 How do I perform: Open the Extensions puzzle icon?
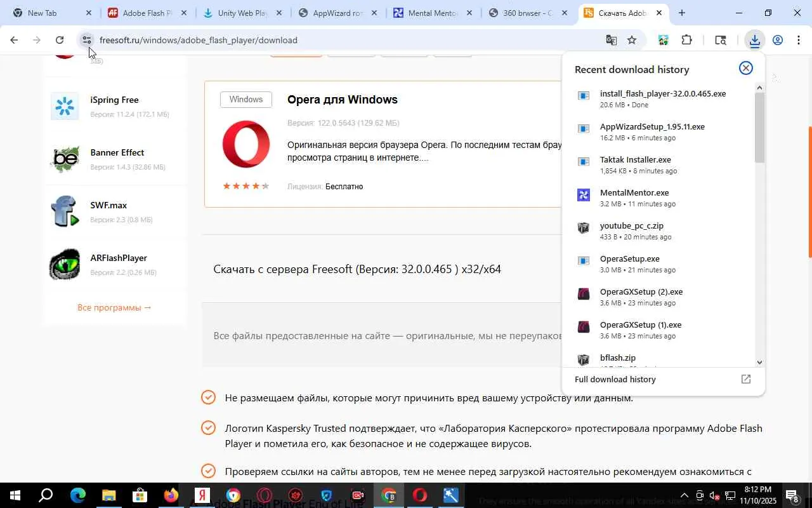click(686, 40)
